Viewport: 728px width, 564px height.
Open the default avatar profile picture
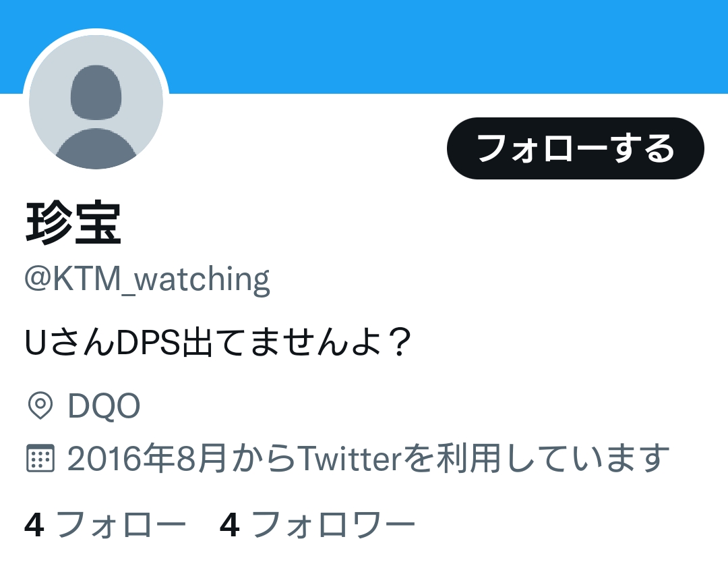tap(96, 102)
